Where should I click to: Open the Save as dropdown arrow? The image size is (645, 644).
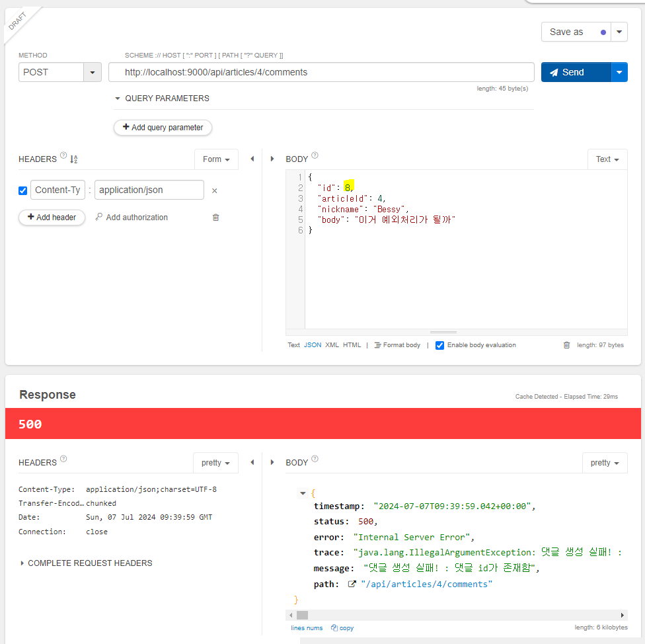click(619, 32)
